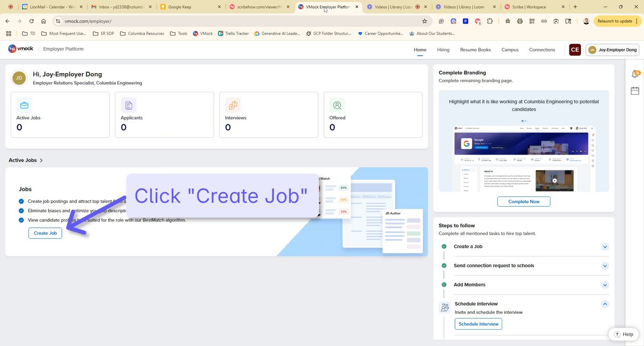This screenshot has height=346, width=644.
Task: Click the blue P extension icon
Action: click(x=465, y=21)
